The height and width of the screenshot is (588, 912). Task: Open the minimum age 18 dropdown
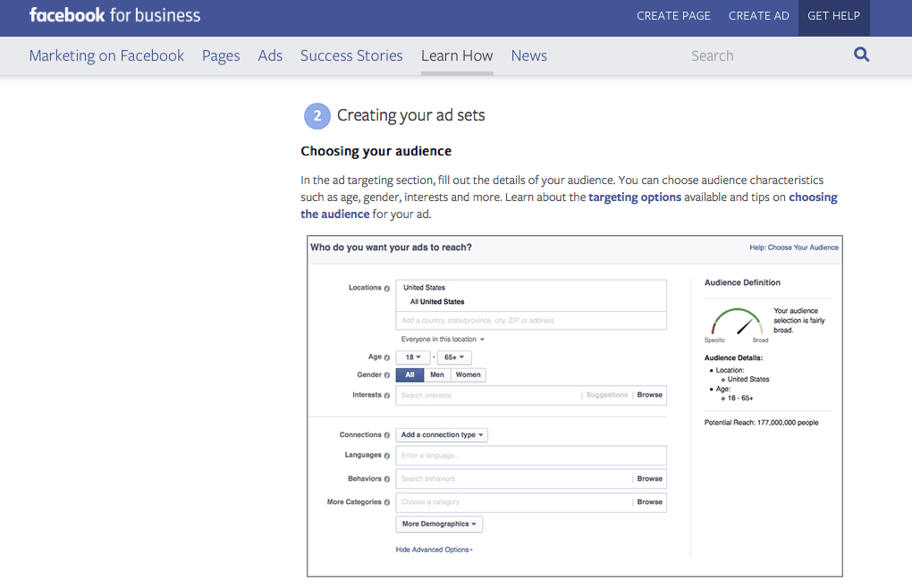tap(412, 357)
